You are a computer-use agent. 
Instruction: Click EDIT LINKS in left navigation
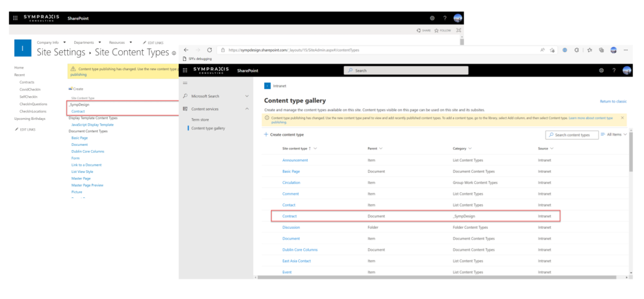[25, 129]
